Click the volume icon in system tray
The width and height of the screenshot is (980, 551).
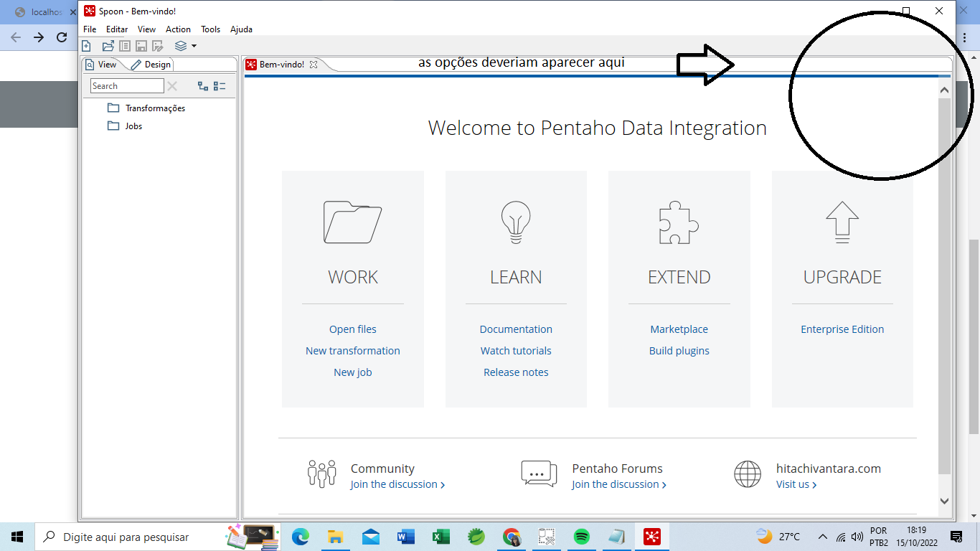(857, 537)
